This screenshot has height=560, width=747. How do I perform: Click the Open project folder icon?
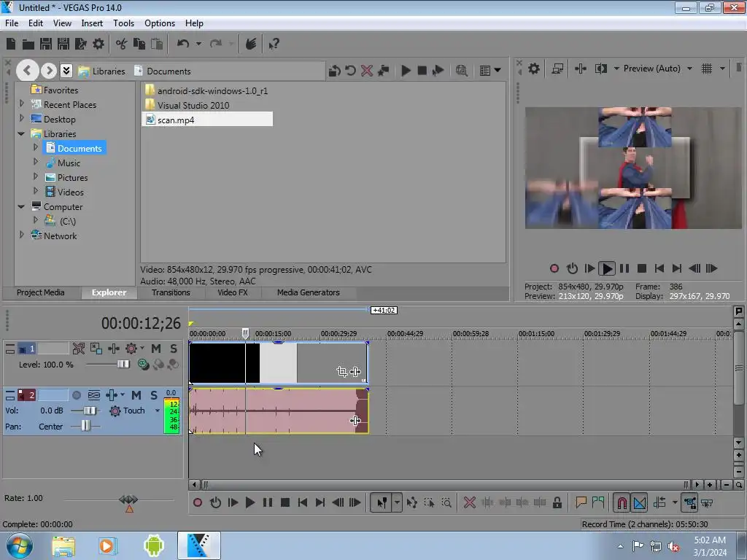tap(28, 44)
